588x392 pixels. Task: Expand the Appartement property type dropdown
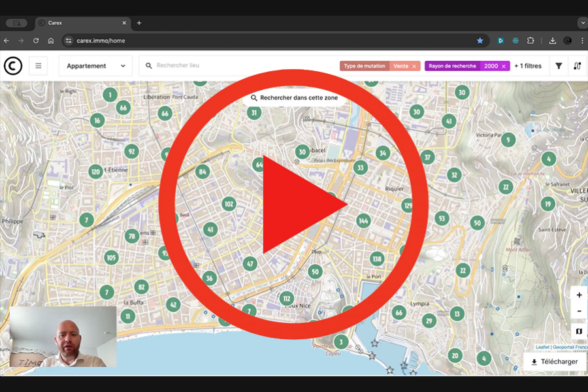[96, 66]
